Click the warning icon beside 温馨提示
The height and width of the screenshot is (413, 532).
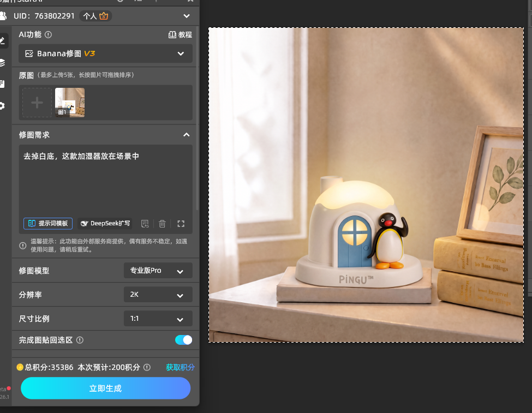pos(23,246)
